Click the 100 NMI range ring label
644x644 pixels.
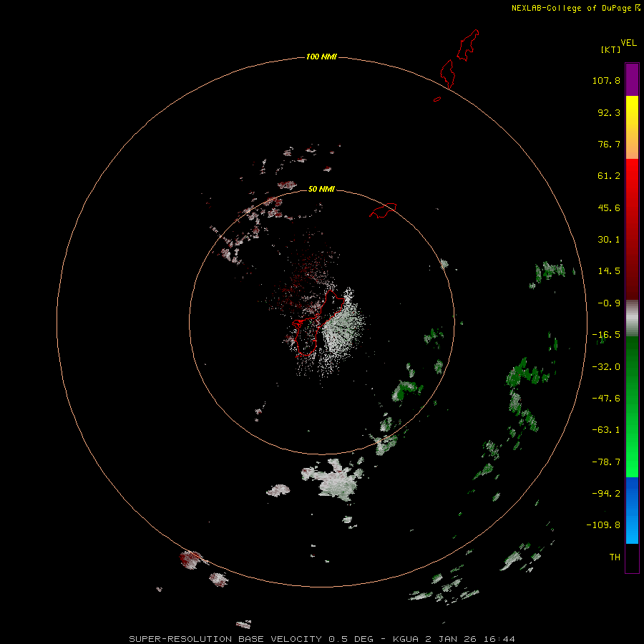(321, 57)
